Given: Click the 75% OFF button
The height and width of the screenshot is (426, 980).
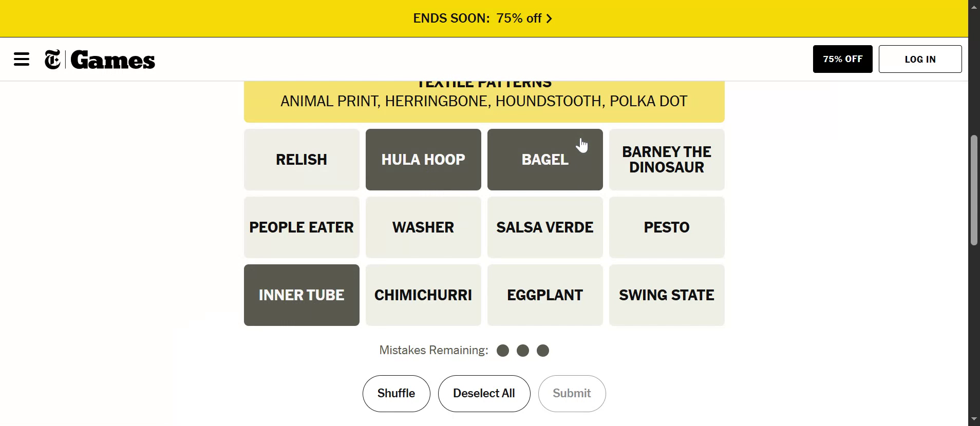Looking at the screenshot, I should (x=842, y=59).
